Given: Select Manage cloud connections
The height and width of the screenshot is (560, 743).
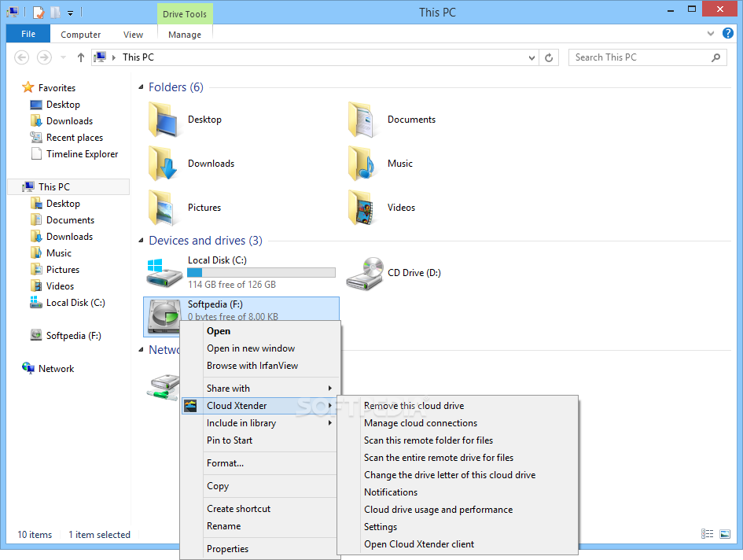Looking at the screenshot, I should click(458, 423).
